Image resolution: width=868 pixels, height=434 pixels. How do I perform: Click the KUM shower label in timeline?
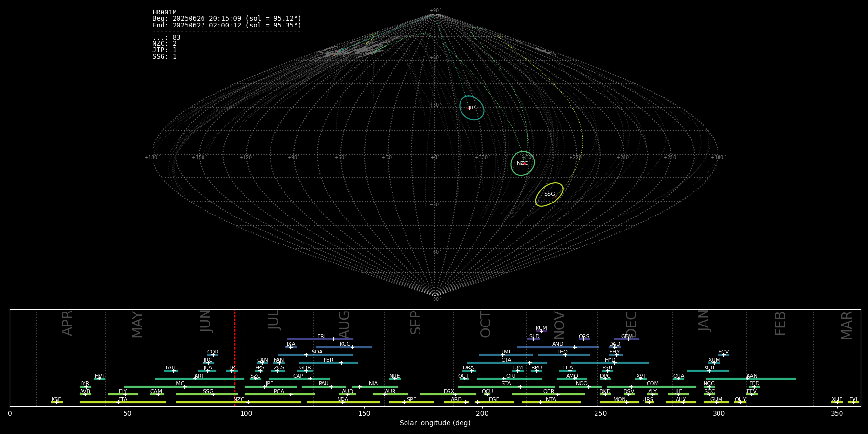tap(541, 328)
